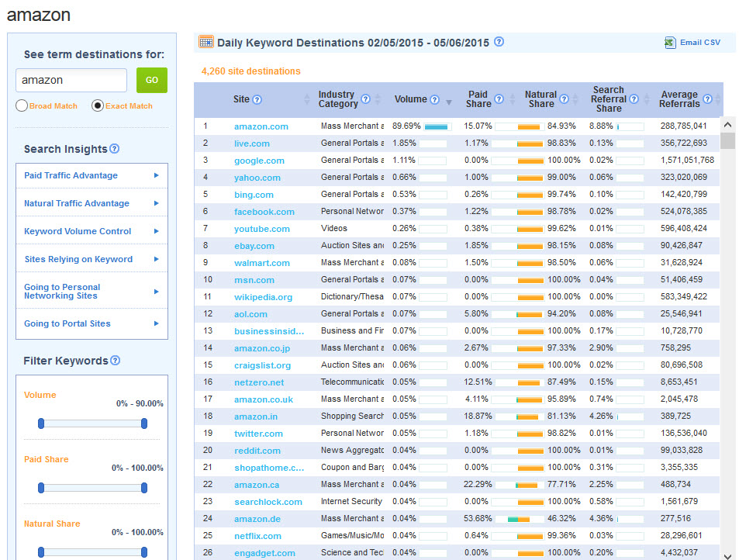
Task: Sort by Average Referrals column arrows
Action: [718, 99]
